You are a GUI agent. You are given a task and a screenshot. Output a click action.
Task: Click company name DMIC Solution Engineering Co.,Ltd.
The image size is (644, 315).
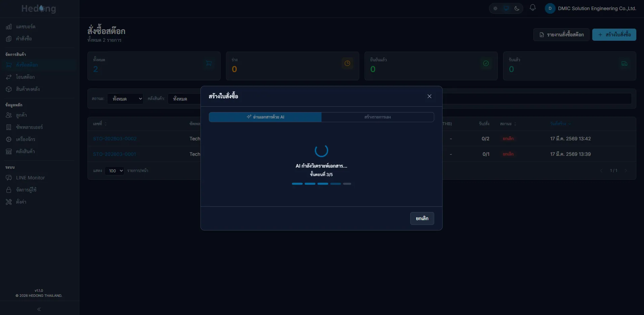[597, 8]
